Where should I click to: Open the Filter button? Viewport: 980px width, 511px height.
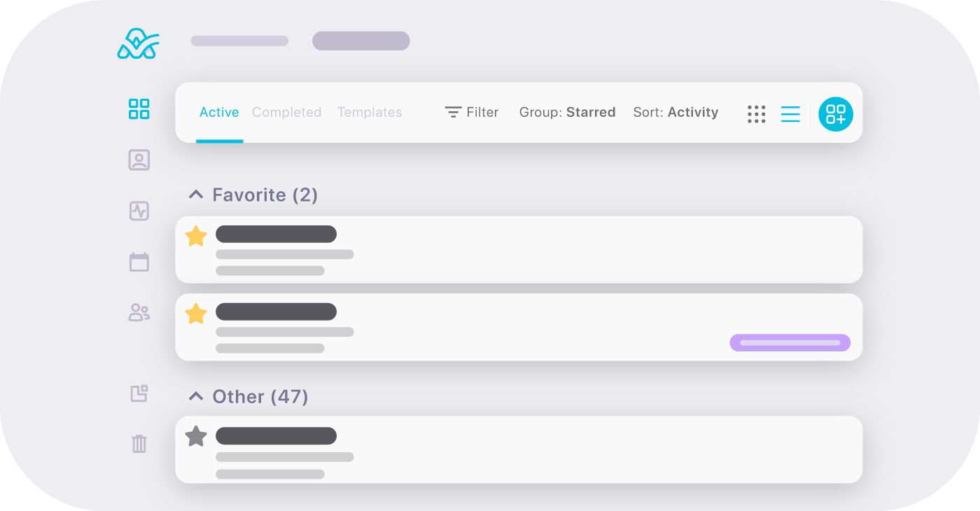472,112
